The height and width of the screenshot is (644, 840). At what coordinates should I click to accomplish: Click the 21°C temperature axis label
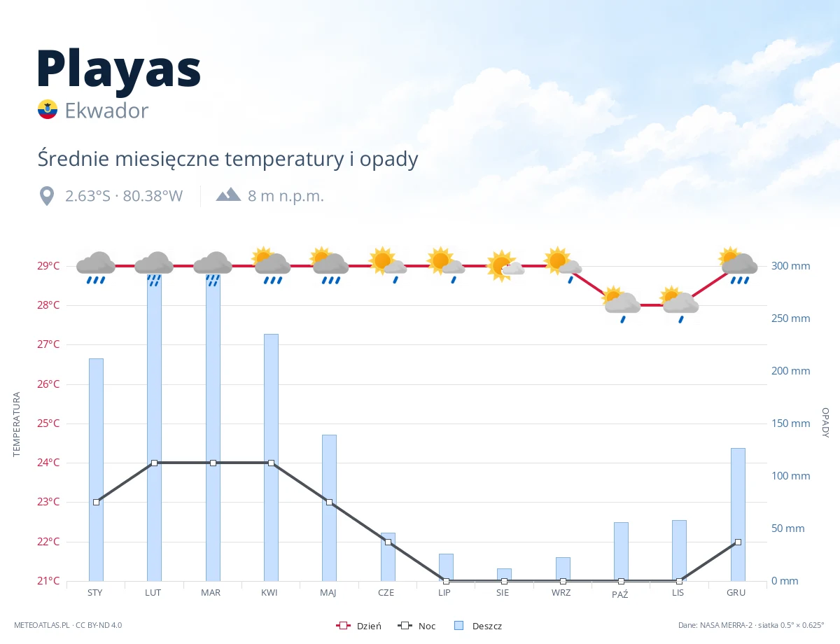[x=48, y=581]
